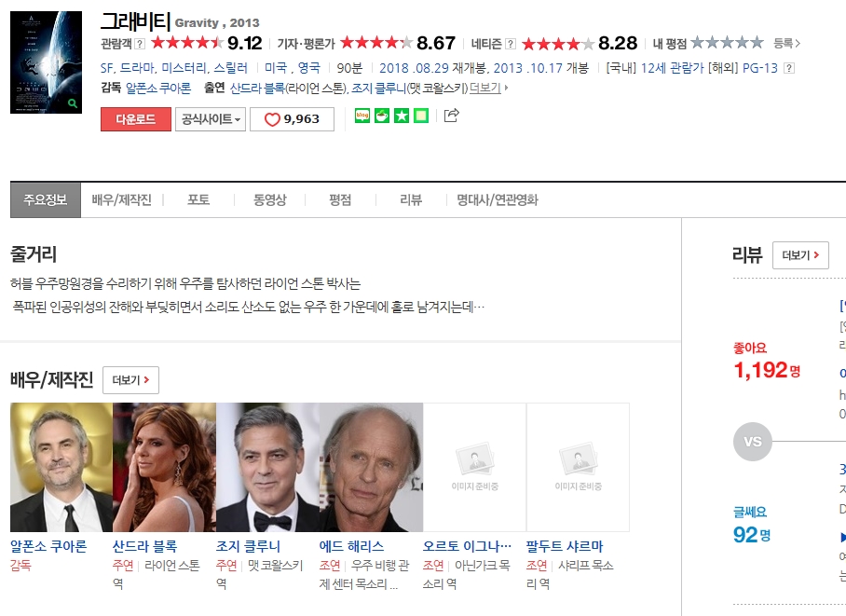Click the placeholder image for 팔두트 샤르마

click(578, 468)
